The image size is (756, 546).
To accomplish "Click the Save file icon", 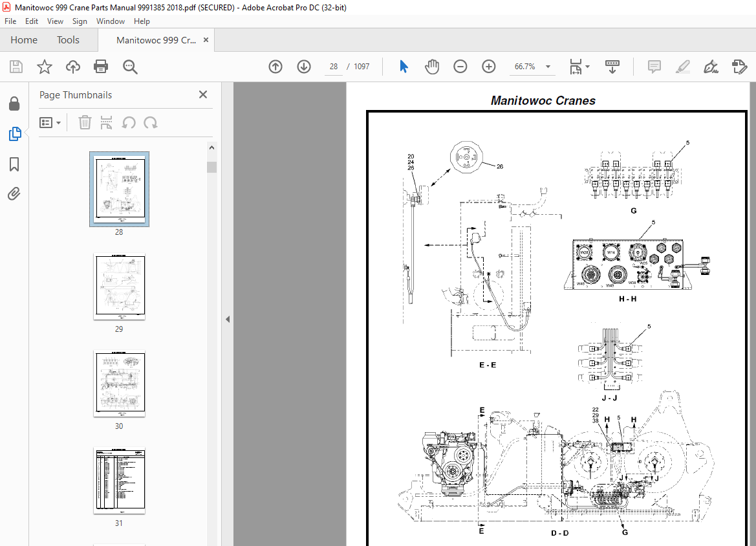I will 16,67.
